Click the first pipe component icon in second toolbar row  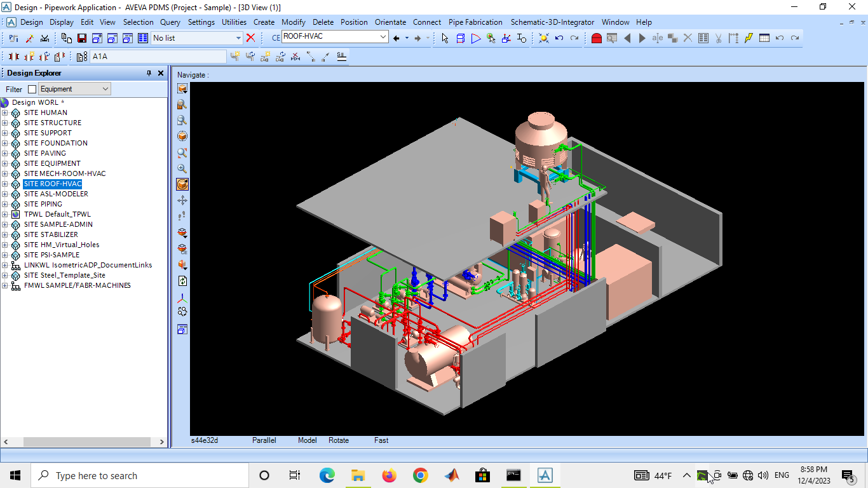(x=13, y=57)
